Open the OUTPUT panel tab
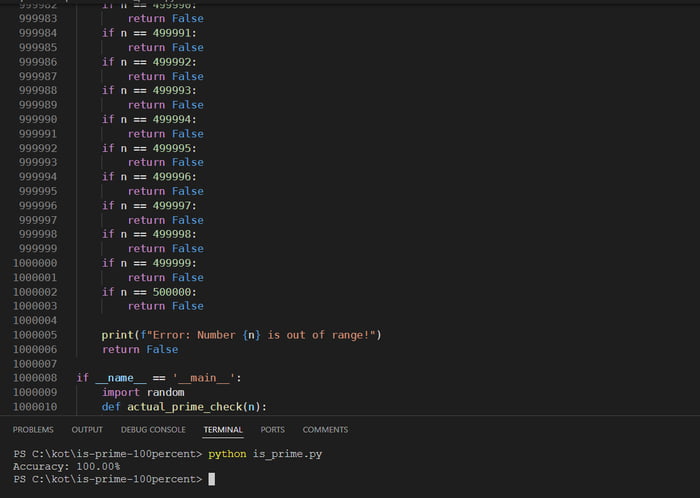Screen dimensions: 700x498 pos(87,430)
